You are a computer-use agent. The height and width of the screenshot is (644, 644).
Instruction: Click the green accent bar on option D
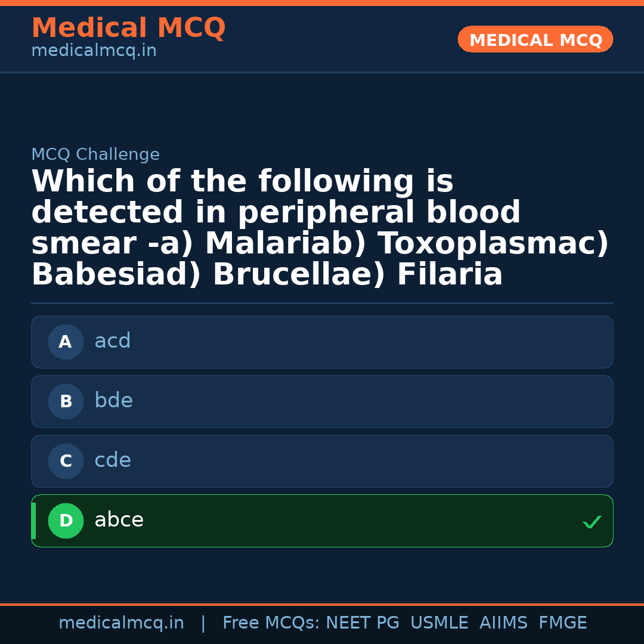point(33,521)
